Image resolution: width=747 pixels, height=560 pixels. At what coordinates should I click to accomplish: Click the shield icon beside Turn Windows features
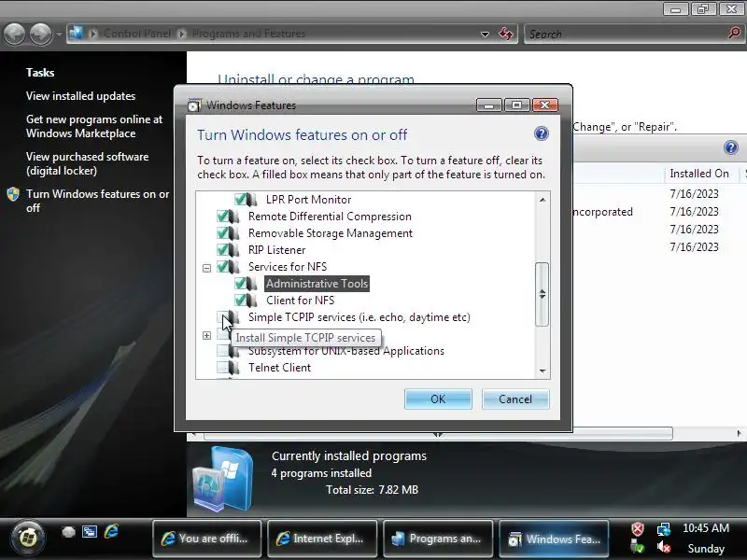13,194
